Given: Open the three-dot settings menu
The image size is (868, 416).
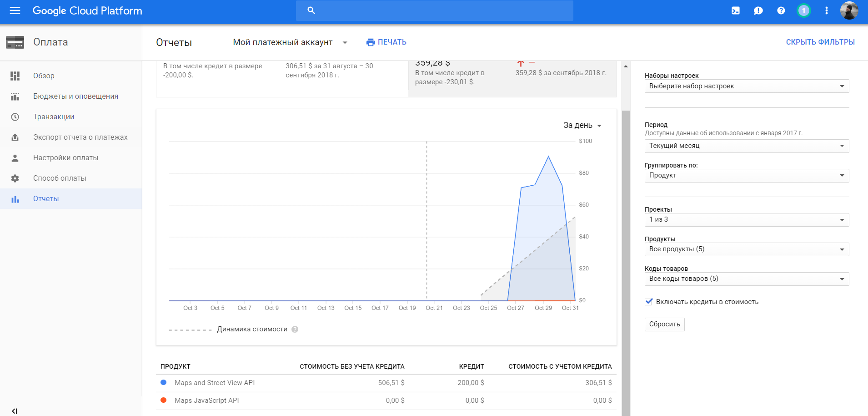Looking at the screenshot, I should coord(826,10).
